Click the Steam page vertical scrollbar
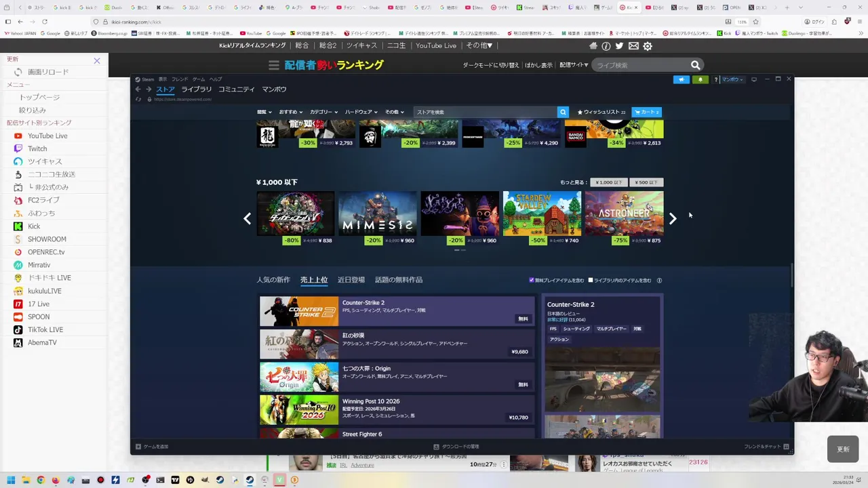 point(791,275)
